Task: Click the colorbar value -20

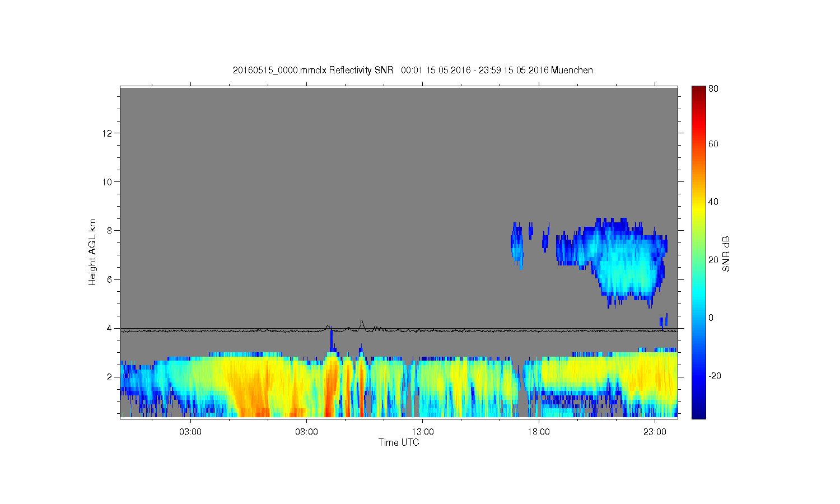Action: (x=715, y=376)
